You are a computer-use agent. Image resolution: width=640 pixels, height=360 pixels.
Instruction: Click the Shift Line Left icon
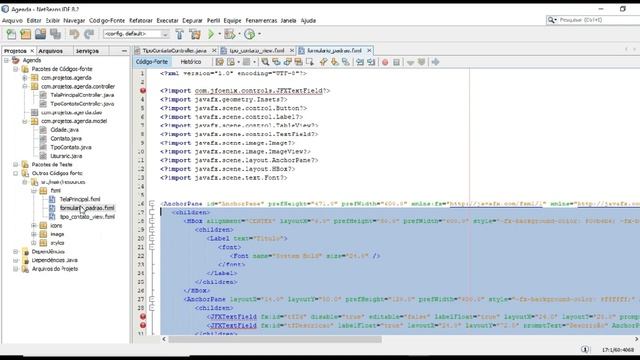(360, 62)
